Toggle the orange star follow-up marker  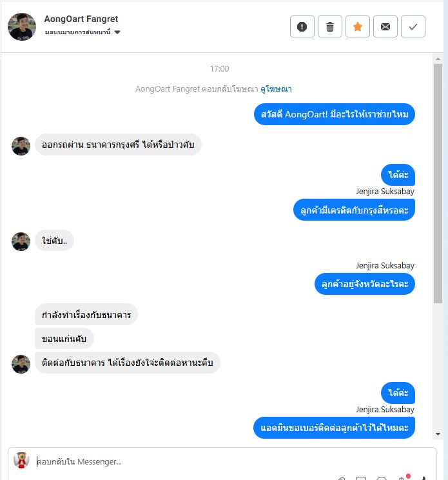click(358, 26)
